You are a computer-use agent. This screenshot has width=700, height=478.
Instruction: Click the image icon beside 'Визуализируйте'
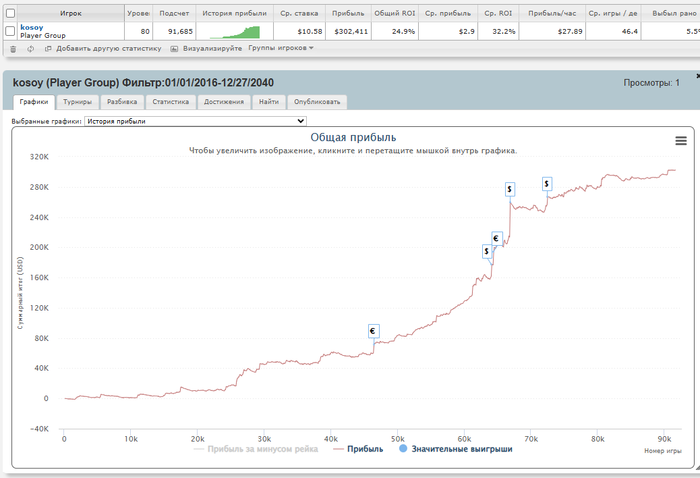tap(174, 49)
